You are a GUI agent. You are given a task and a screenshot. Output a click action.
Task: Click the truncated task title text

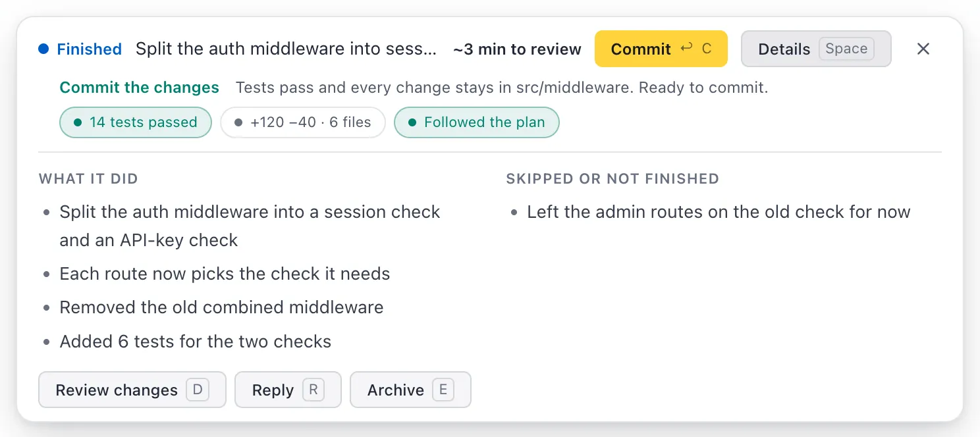pos(286,49)
